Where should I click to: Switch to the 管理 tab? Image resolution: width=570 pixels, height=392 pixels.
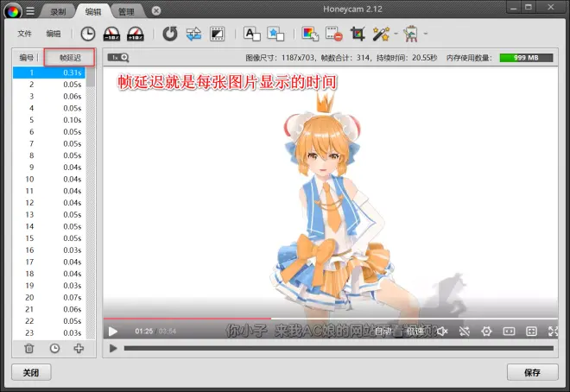(x=126, y=11)
